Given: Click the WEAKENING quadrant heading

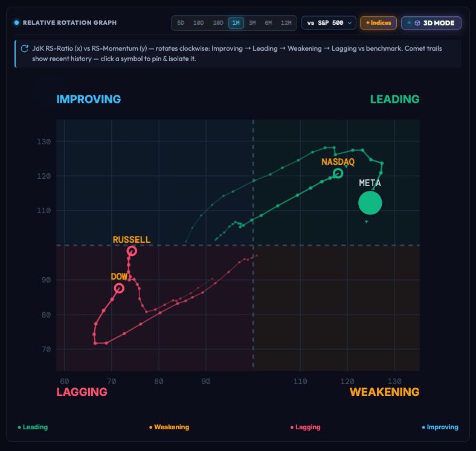Looking at the screenshot, I should tap(385, 392).
